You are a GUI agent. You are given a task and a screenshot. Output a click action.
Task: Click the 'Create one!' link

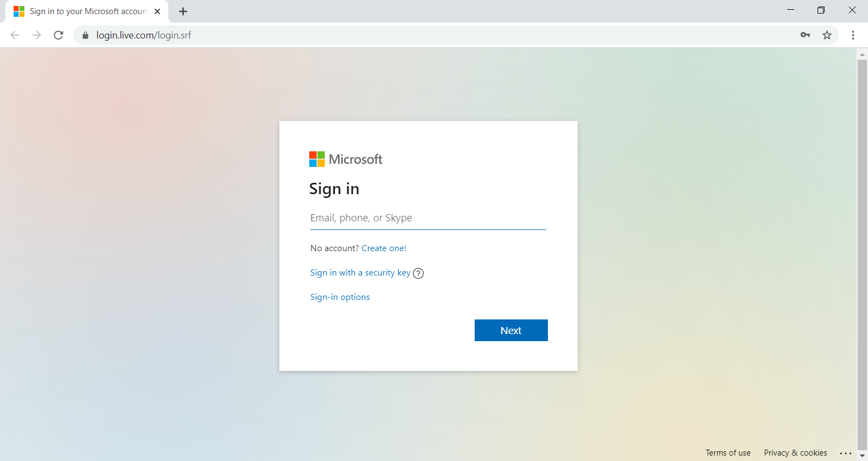384,248
